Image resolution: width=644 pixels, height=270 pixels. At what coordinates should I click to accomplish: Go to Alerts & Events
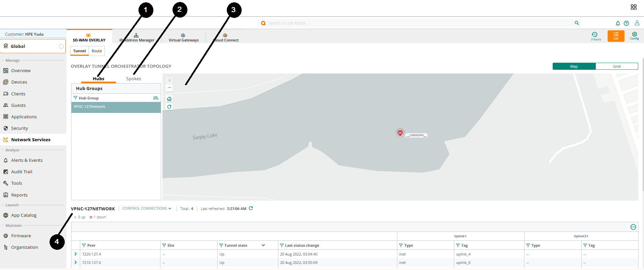coord(27,160)
